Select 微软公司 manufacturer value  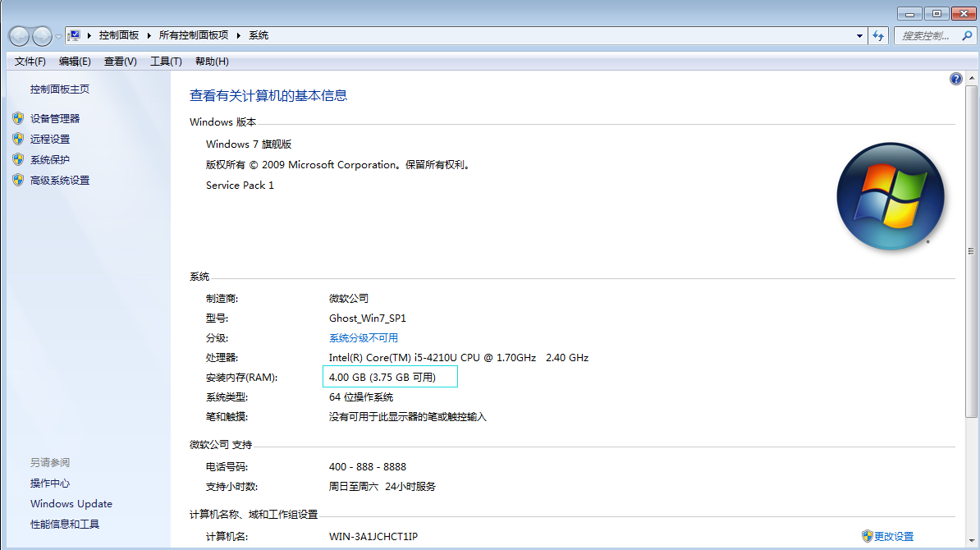(x=349, y=299)
